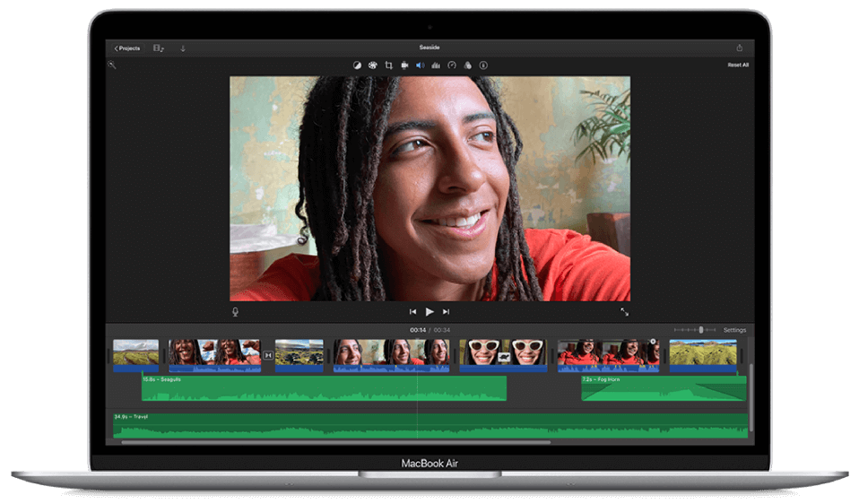Show clip information panel

coord(483,65)
